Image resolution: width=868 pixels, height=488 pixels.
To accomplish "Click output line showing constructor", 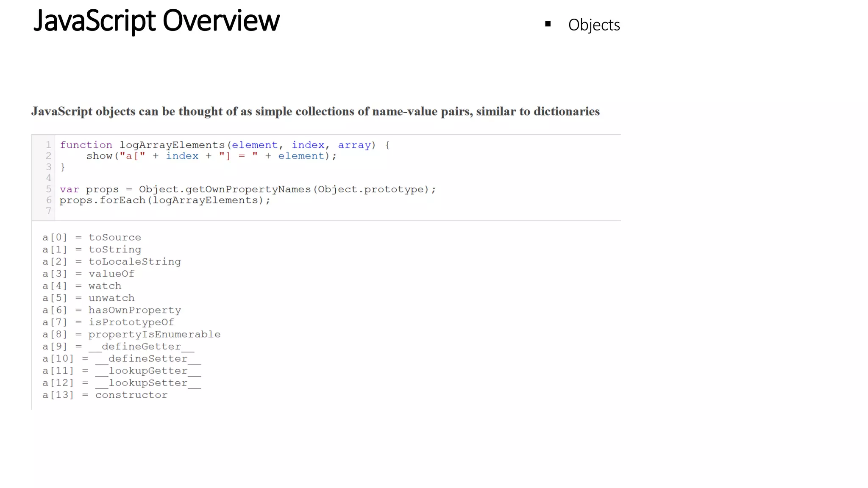I will [105, 395].
